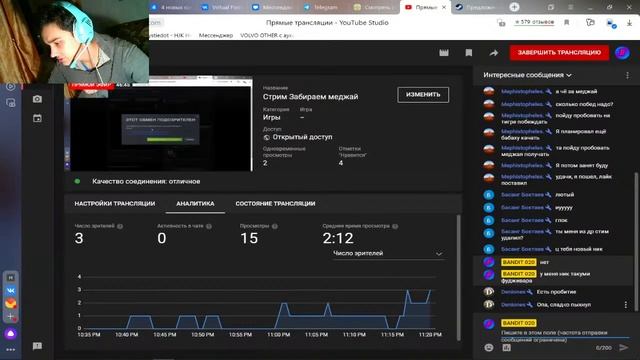Click the average watch time value 2:12
This screenshot has width=640, height=360.
[x=338, y=238]
